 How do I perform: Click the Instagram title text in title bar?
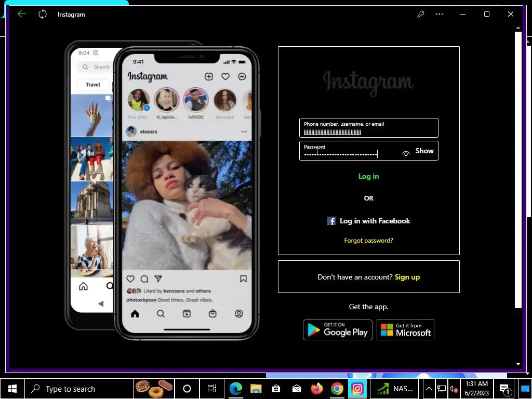tap(71, 15)
